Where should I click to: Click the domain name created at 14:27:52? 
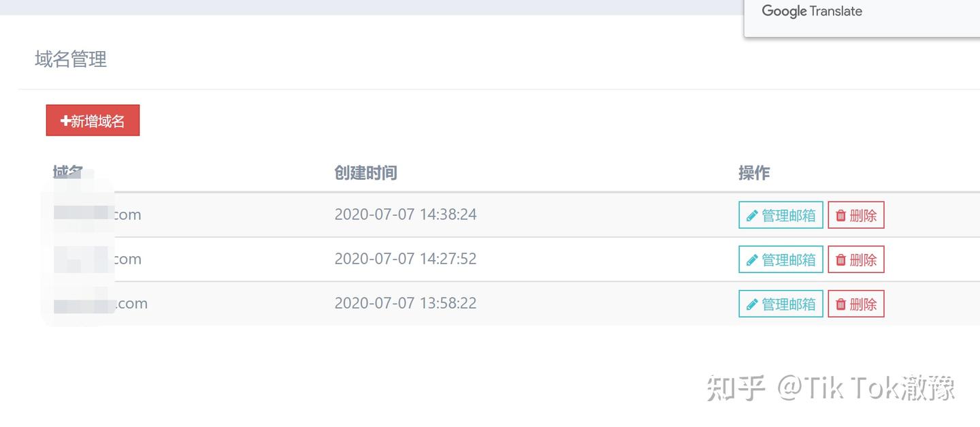tap(97, 259)
